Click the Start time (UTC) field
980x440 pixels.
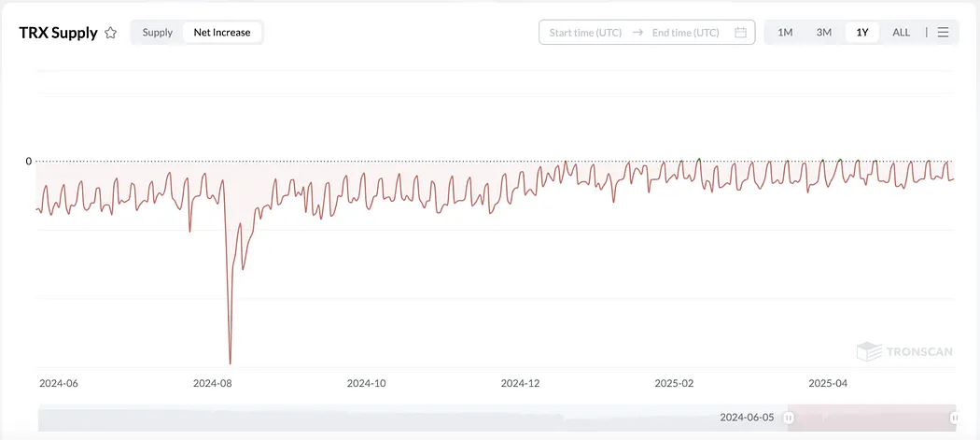pyautogui.click(x=585, y=33)
